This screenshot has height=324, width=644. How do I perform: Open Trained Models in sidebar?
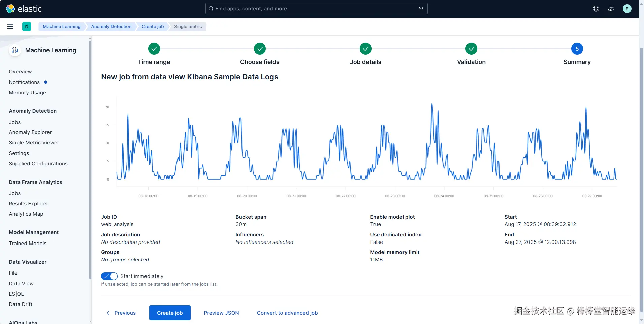pyautogui.click(x=28, y=244)
